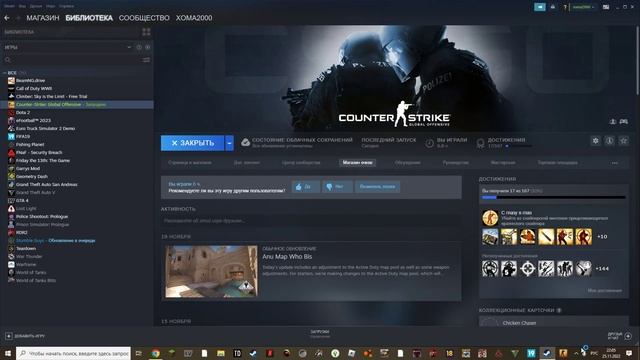Open Anu Map Who Bis news title
This screenshot has width=640, height=360.
pos(287,257)
